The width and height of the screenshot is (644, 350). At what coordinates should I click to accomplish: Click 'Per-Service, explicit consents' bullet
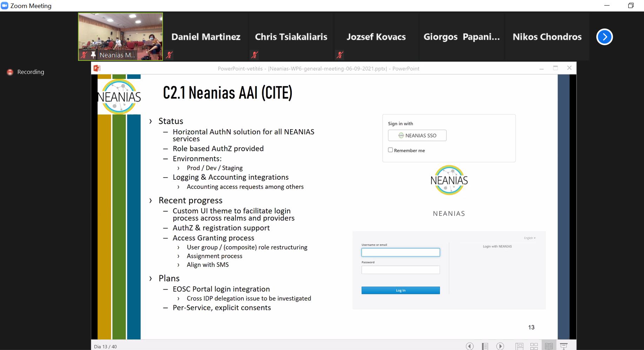click(x=222, y=308)
